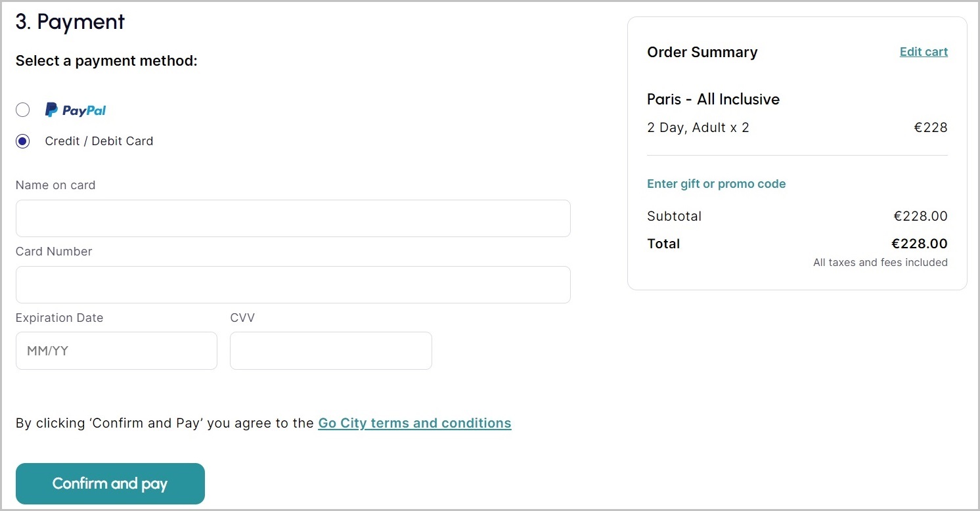
Task: Click the PayPal logo
Action: pyautogui.click(x=76, y=110)
